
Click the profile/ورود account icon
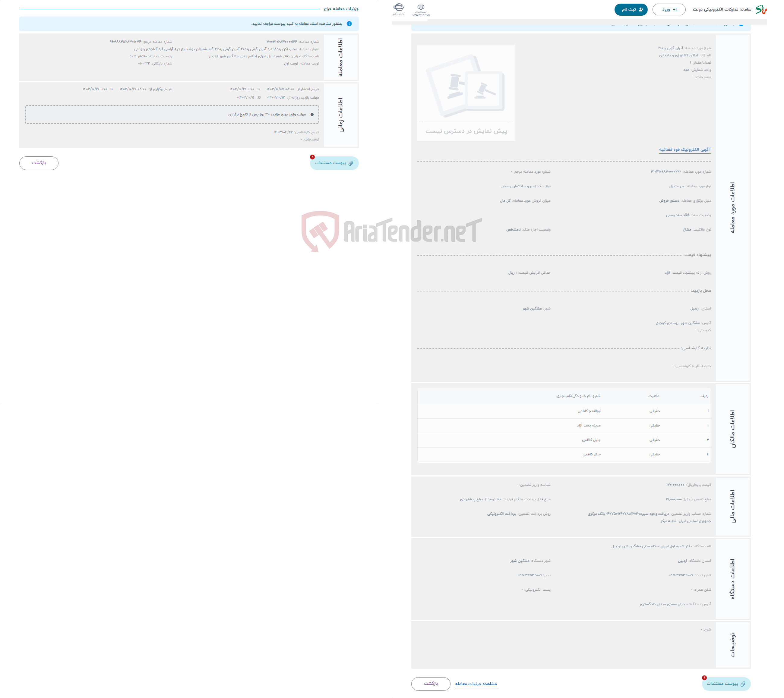pos(667,9)
